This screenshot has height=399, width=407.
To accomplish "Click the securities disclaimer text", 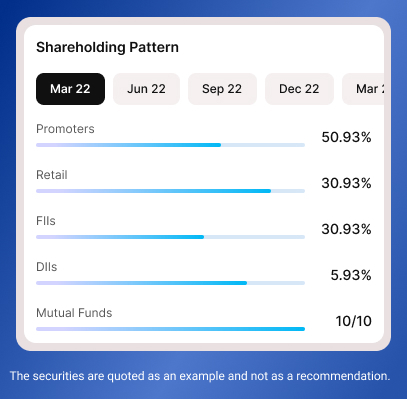I will tap(200, 376).
